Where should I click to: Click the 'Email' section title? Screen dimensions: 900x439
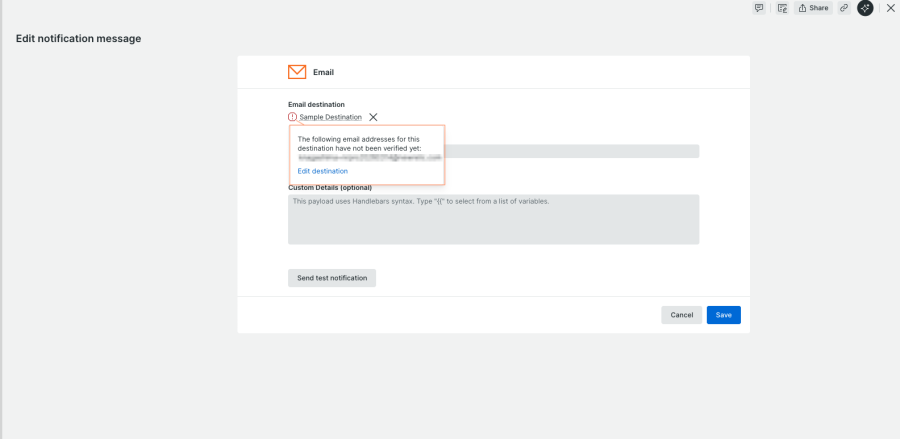click(323, 72)
